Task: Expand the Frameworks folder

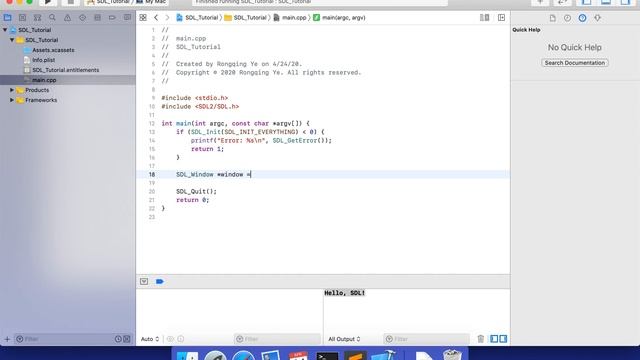Action: [12, 100]
